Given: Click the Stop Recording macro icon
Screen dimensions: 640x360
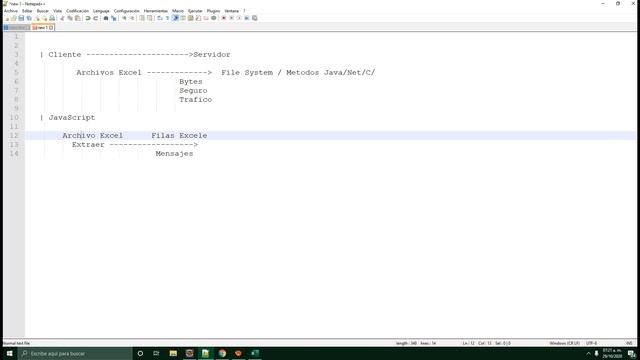Looking at the screenshot, I should pos(231,18).
